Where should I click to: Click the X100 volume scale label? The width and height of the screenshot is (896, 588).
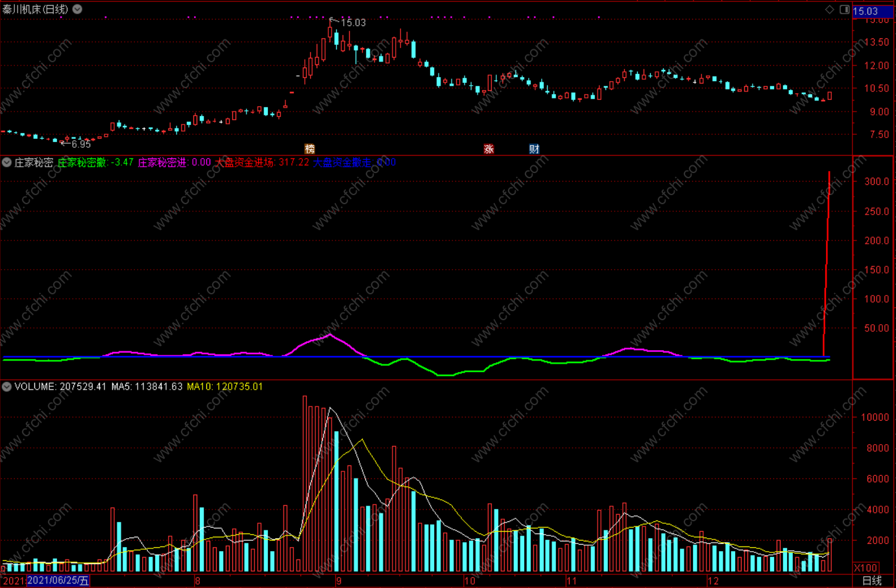click(x=866, y=568)
